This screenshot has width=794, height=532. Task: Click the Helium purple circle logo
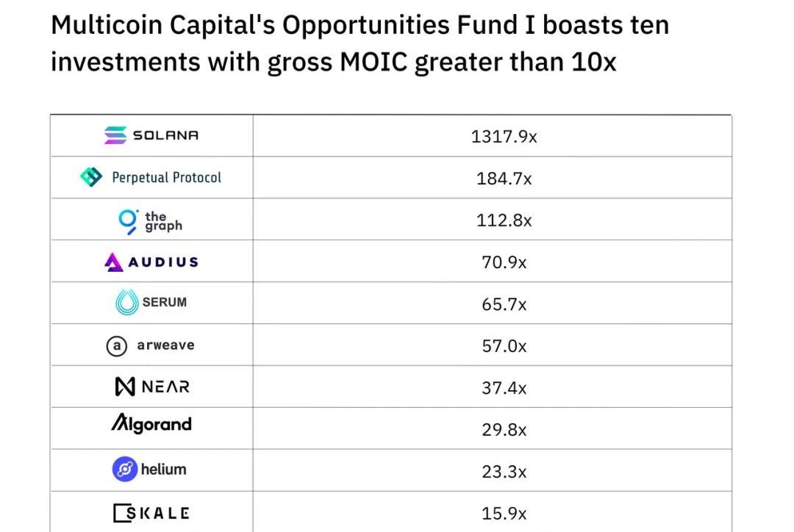(x=124, y=469)
